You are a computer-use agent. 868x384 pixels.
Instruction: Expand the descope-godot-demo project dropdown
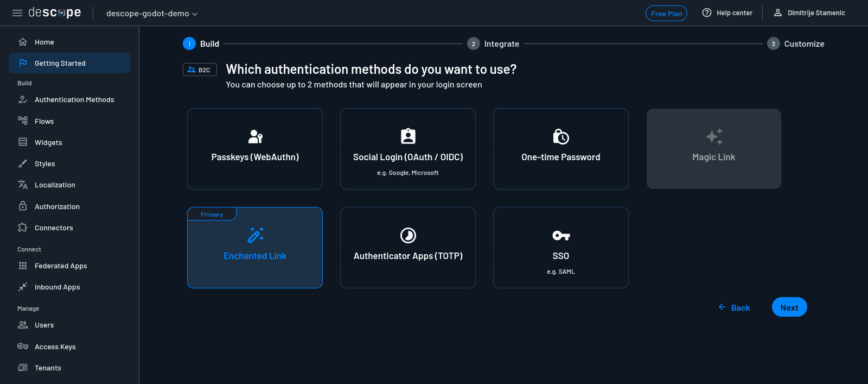(x=152, y=14)
